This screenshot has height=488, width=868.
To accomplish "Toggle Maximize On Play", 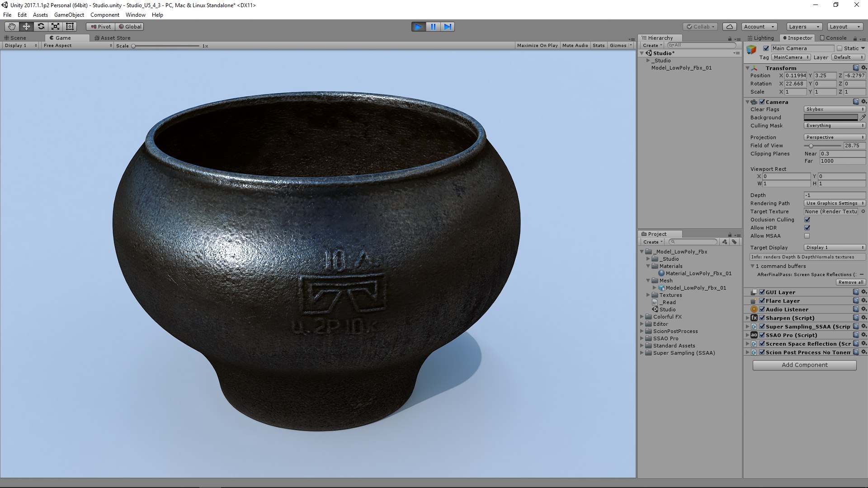I will tap(537, 46).
